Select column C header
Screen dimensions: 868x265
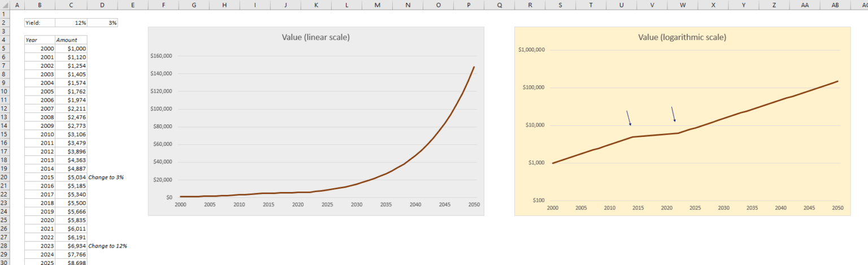[71, 5]
